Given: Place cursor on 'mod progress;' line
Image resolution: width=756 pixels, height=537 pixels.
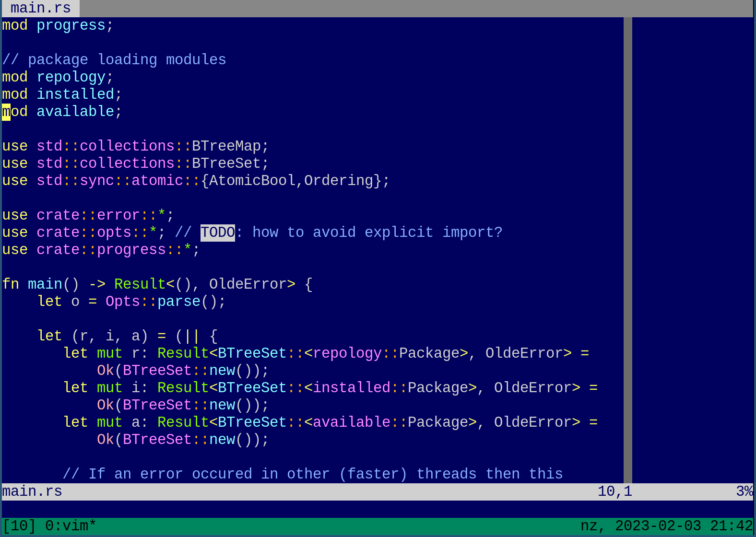Looking at the screenshot, I should point(58,25).
